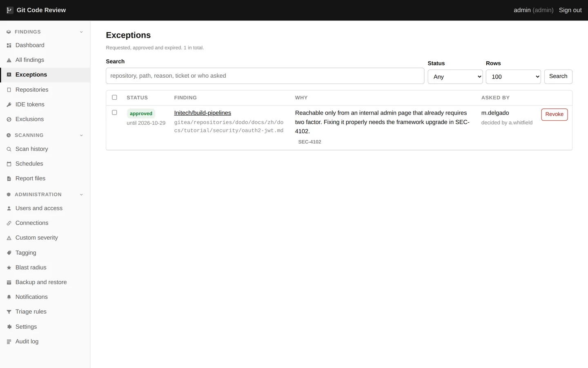This screenshot has width=588, height=368.
Task: Open the Exceptions sidebar item
Action: (x=45, y=75)
